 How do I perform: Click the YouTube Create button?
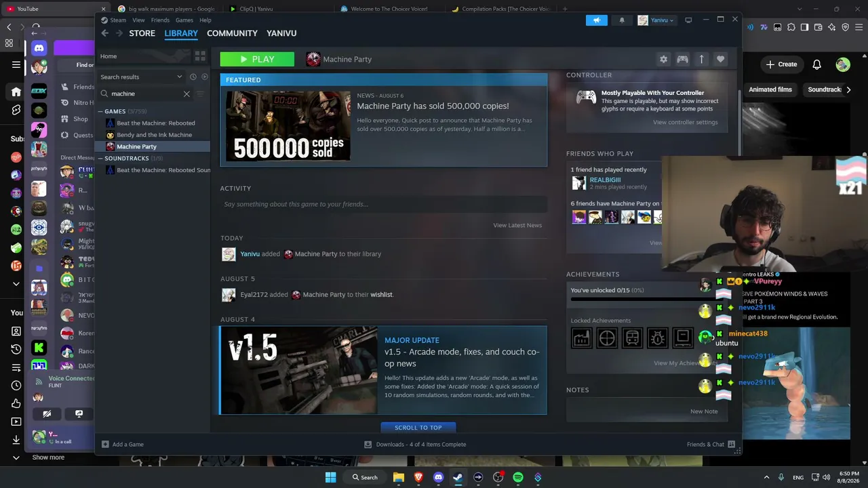(781, 64)
